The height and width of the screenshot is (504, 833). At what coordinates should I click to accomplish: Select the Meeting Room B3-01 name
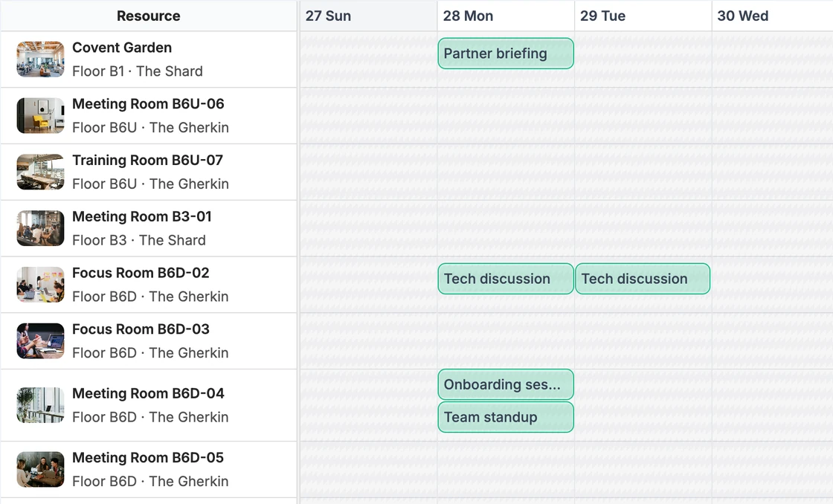(142, 216)
